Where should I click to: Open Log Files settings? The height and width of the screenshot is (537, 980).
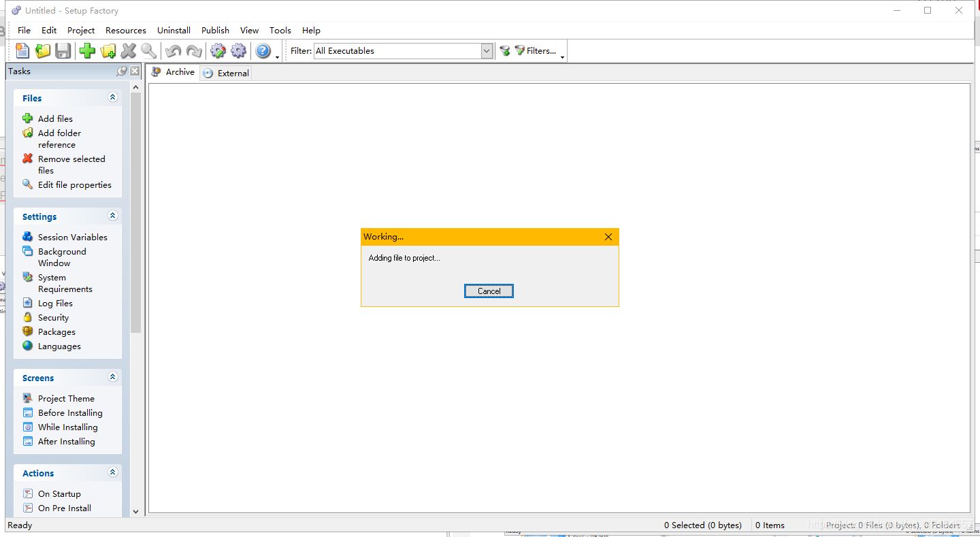(x=55, y=303)
